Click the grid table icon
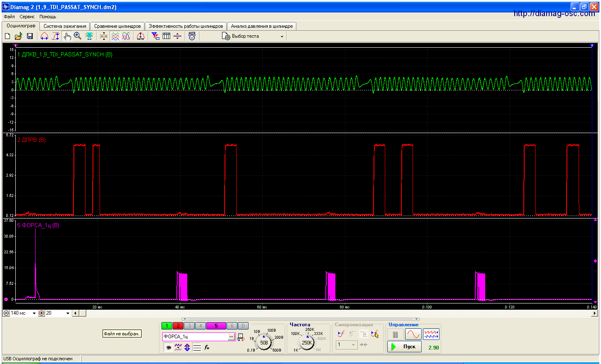Viewport: 601px width, 364px height. (166, 36)
